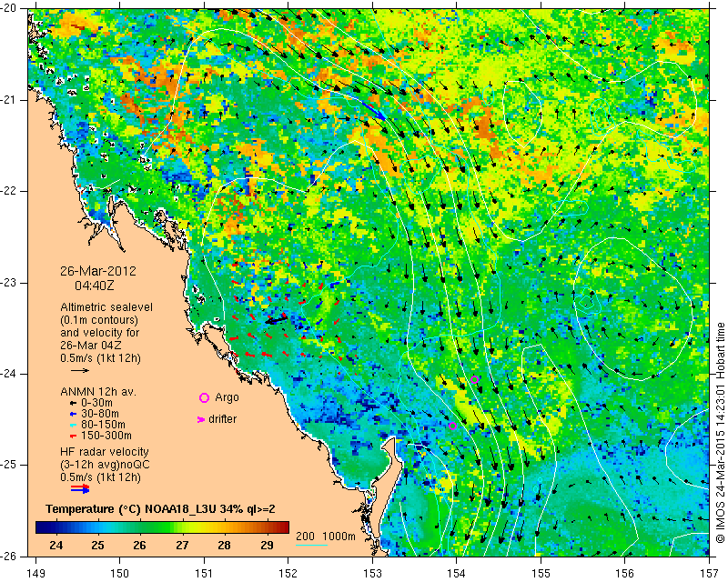Click the '-21' latitude axis label
The width and height of the screenshot is (728, 582).
[9, 100]
